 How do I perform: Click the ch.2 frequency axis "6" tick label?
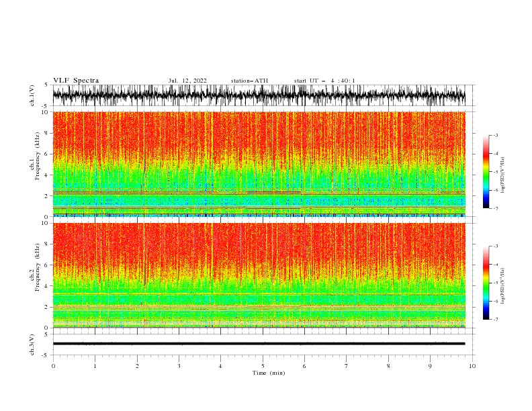(46, 265)
